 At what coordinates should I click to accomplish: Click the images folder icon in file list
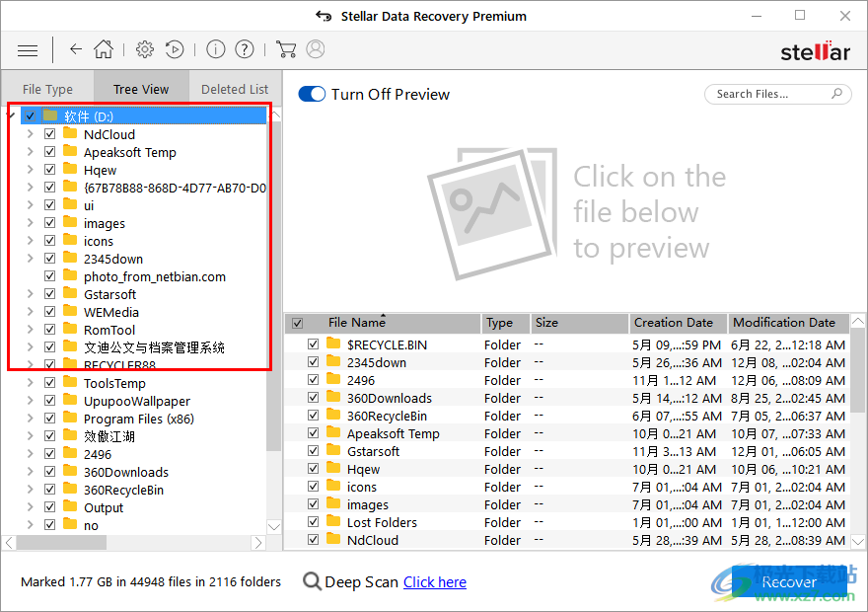click(333, 504)
